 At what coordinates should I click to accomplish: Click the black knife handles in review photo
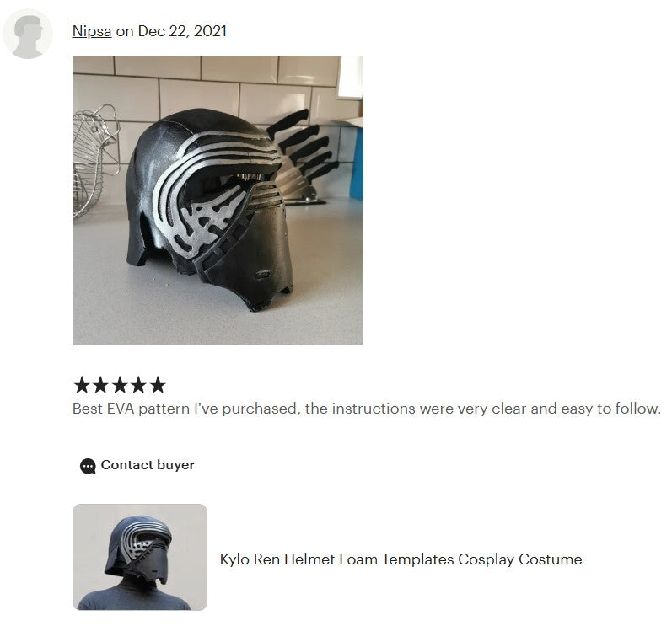304,146
